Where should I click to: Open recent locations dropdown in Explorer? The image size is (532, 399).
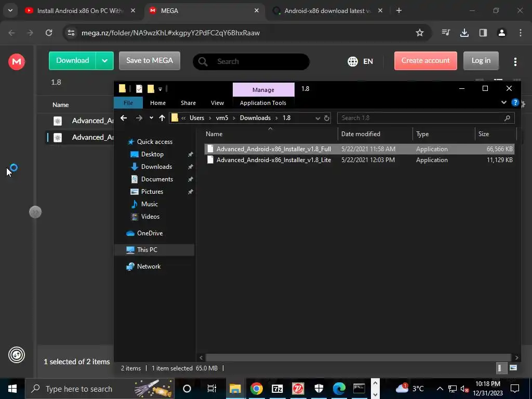point(151,118)
